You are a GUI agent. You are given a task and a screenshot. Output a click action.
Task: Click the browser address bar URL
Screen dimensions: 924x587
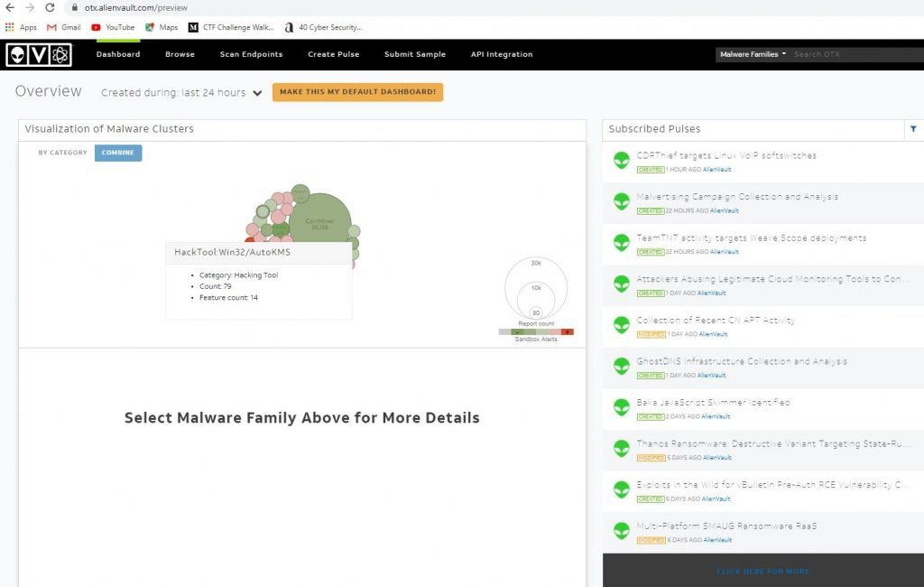click(x=135, y=8)
